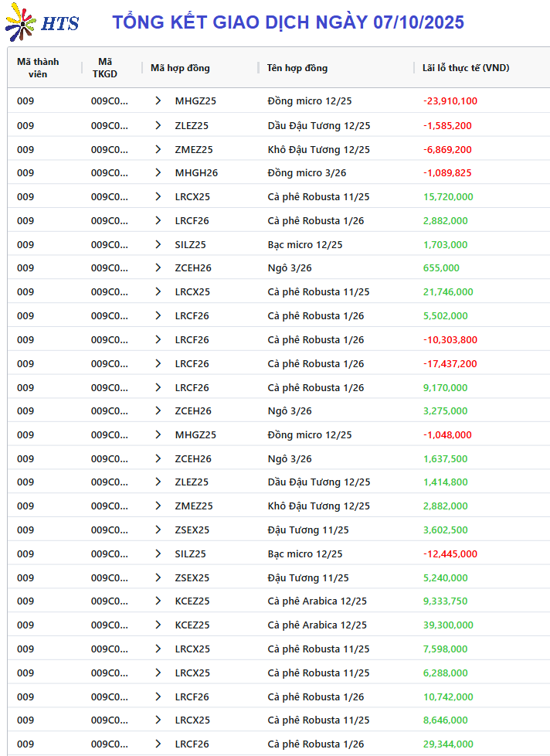Expand the MHGH26 row chevron
The height and width of the screenshot is (756, 550).
[158, 173]
